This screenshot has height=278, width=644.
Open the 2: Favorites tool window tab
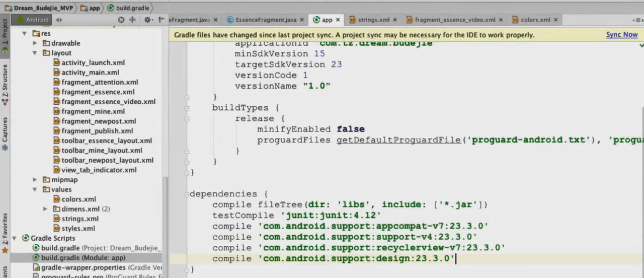(5, 233)
